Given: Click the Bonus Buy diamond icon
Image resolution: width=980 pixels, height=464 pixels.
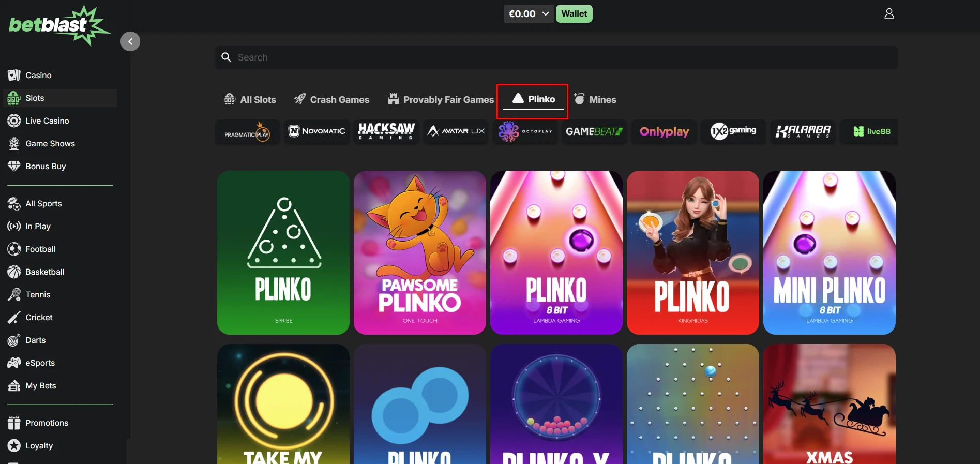Looking at the screenshot, I should (14, 166).
